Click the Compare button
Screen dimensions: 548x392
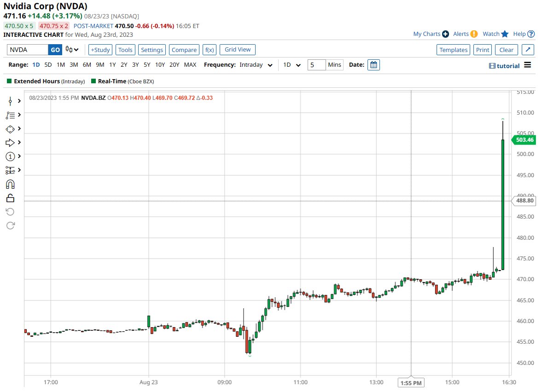click(184, 50)
